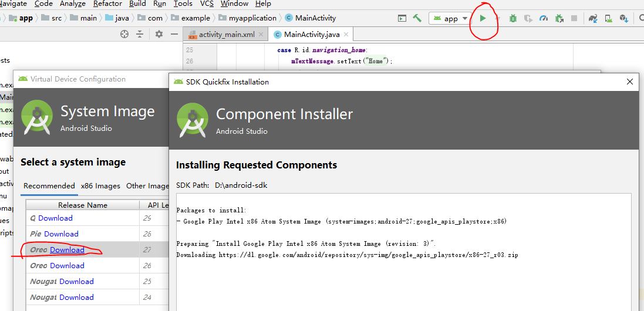
Task: Click the Collapse All icon in project panel
Action: (x=140, y=34)
